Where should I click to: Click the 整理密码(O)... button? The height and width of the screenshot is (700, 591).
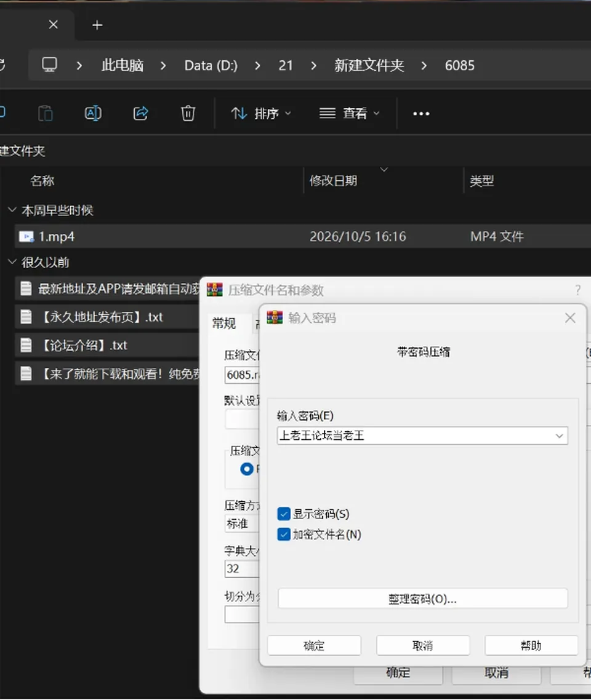422,599
